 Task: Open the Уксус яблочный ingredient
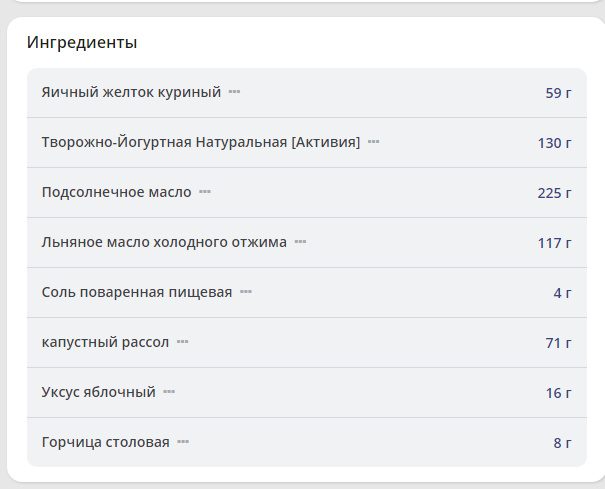click(98, 392)
